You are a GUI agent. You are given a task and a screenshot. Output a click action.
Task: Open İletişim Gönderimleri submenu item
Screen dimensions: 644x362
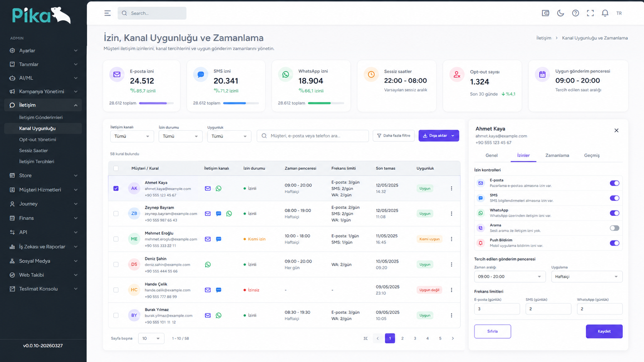41,117
